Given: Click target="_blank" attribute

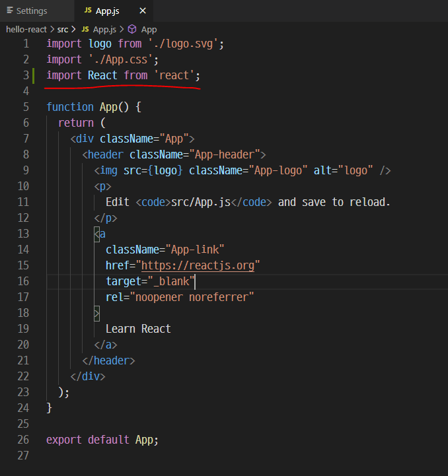Looking at the screenshot, I should point(150,281).
